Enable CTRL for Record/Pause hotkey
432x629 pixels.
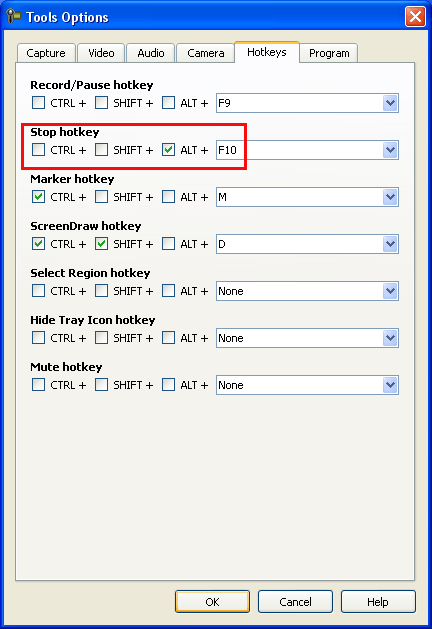(39, 103)
